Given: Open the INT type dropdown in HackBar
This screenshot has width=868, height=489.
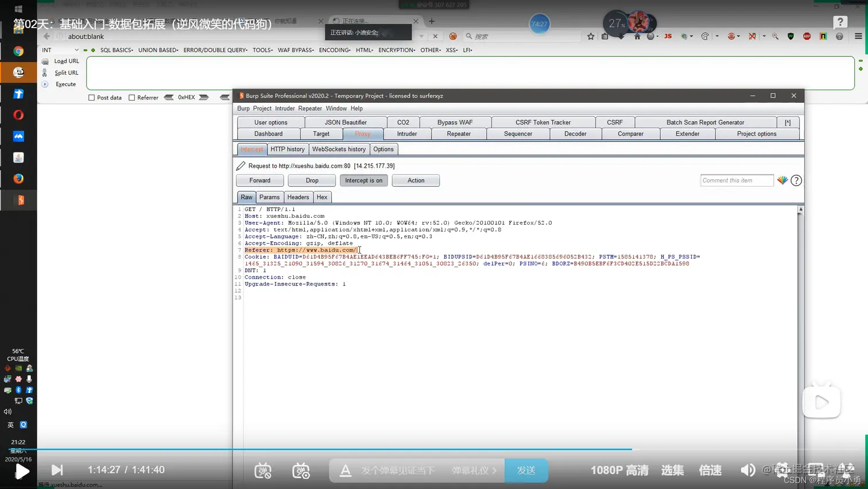Looking at the screenshot, I should click(x=60, y=50).
